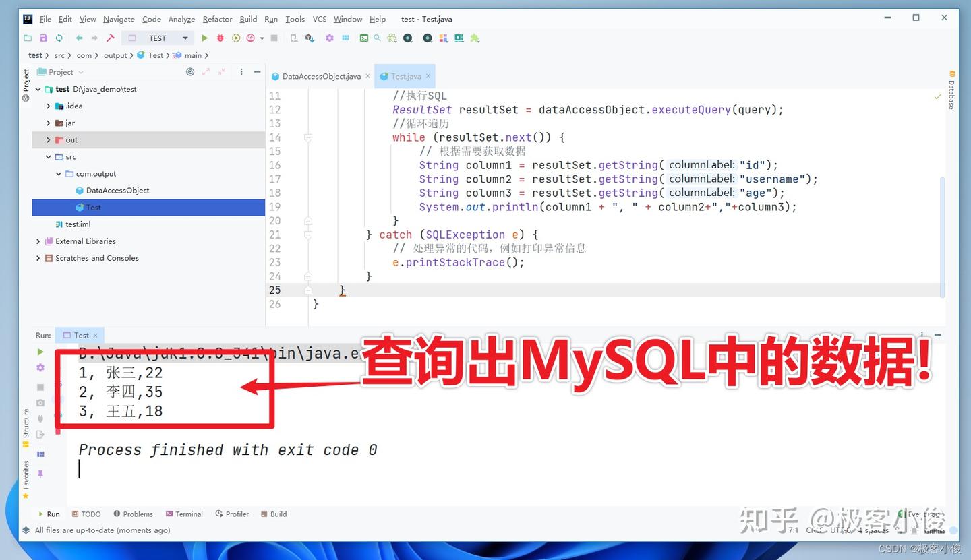Toggle the Favorites tool window
The width and height of the screenshot is (971, 560).
coord(26,475)
